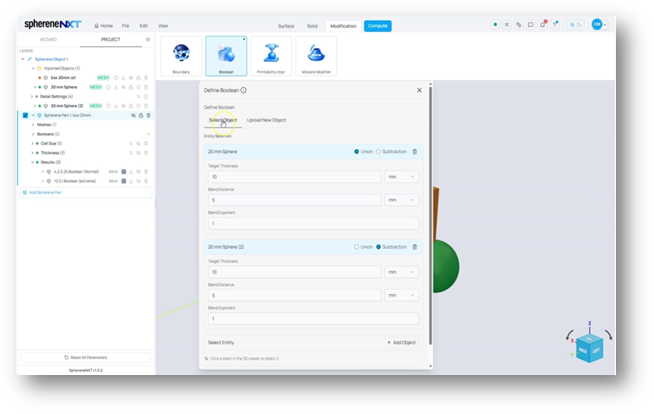
Task: Collapse the Imported Objects folder
Action: click(x=33, y=68)
